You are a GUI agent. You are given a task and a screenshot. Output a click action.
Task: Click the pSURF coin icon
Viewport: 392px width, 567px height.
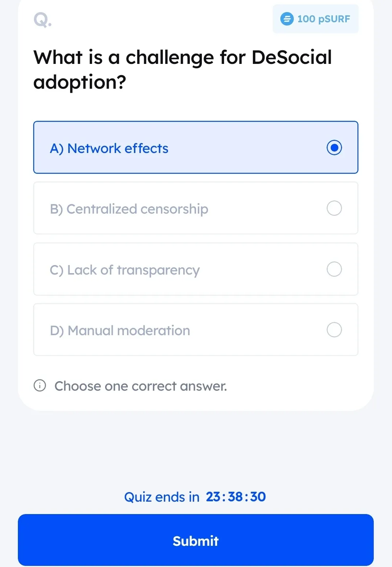point(287,19)
